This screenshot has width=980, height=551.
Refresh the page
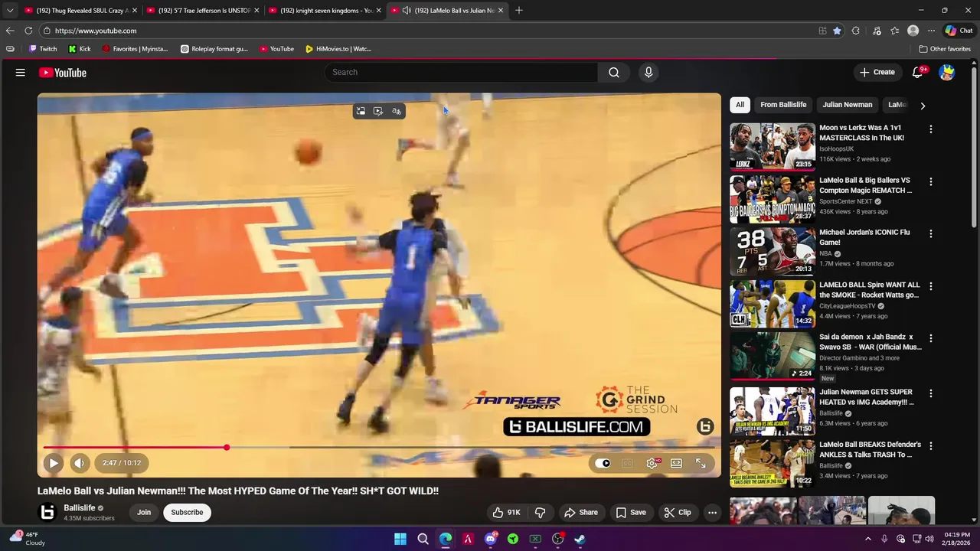[28, 31]
